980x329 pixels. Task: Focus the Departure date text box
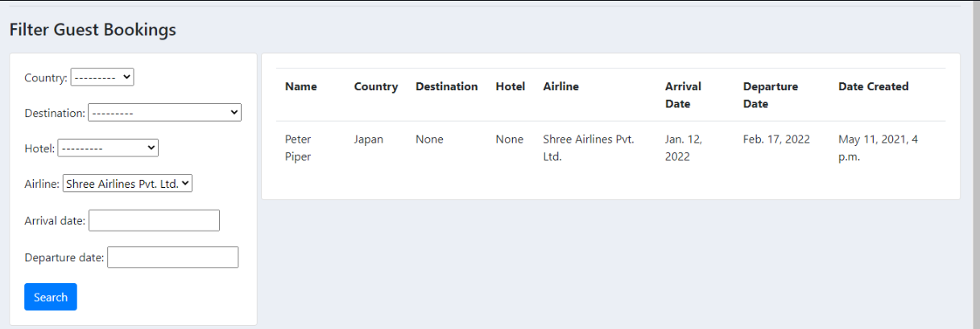(x=172, y=257)
